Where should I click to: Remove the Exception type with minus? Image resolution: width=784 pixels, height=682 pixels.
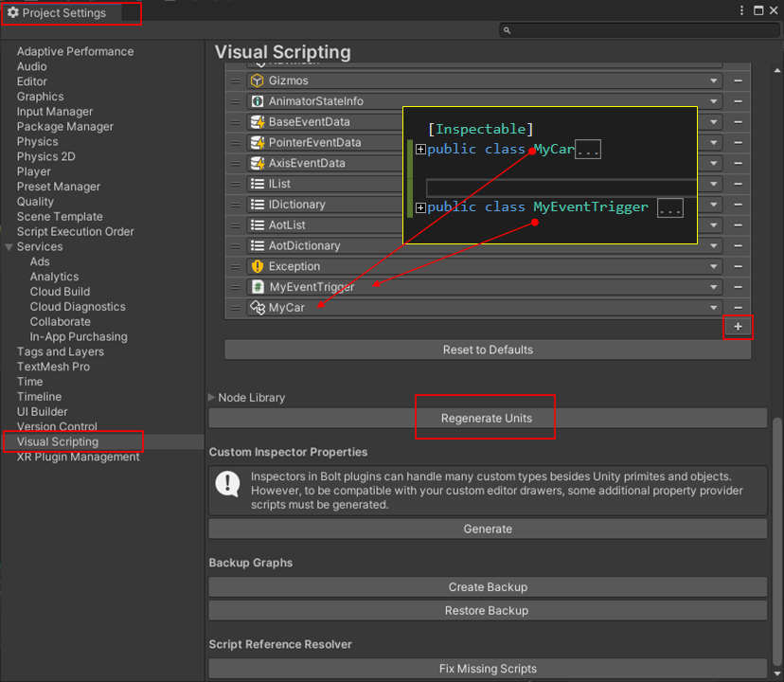tap(738, 266)
